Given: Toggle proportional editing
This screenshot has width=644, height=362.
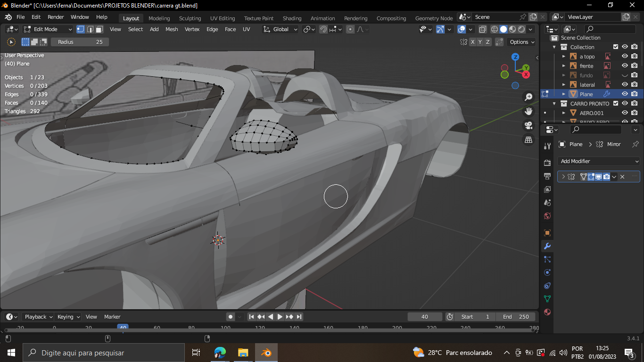Looking at the screenshot, I should (350, 29).
